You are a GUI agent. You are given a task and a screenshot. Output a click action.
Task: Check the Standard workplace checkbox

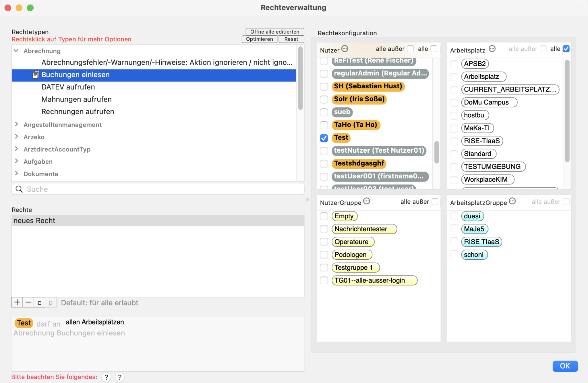454,154
